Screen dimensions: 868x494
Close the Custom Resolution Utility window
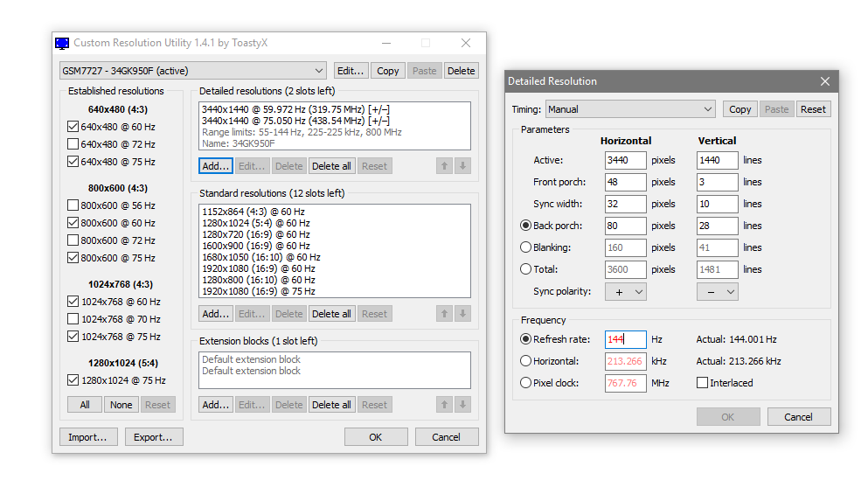(x=465, y=43)
